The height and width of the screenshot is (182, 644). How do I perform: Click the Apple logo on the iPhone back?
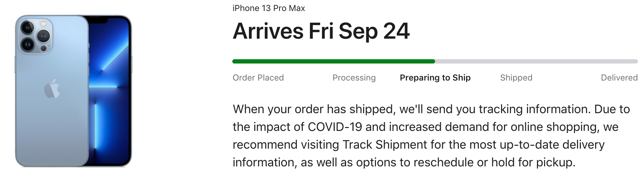52,89
